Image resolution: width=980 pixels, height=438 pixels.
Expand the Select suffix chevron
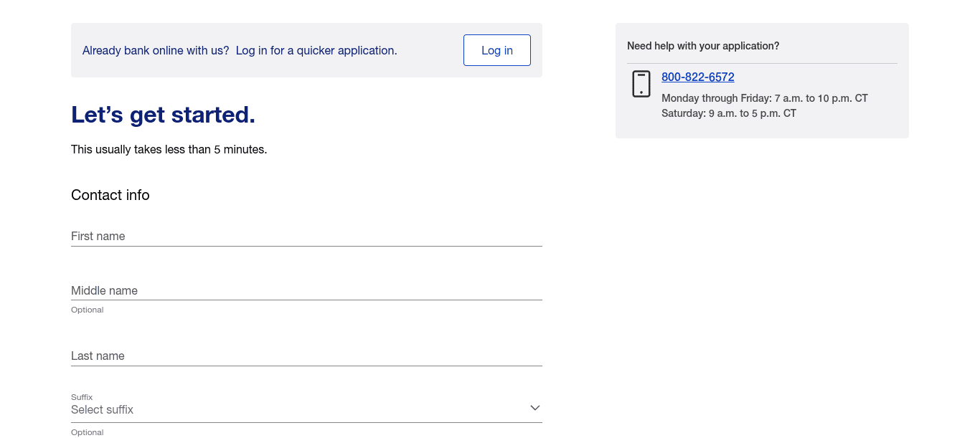tap(534, 407)
